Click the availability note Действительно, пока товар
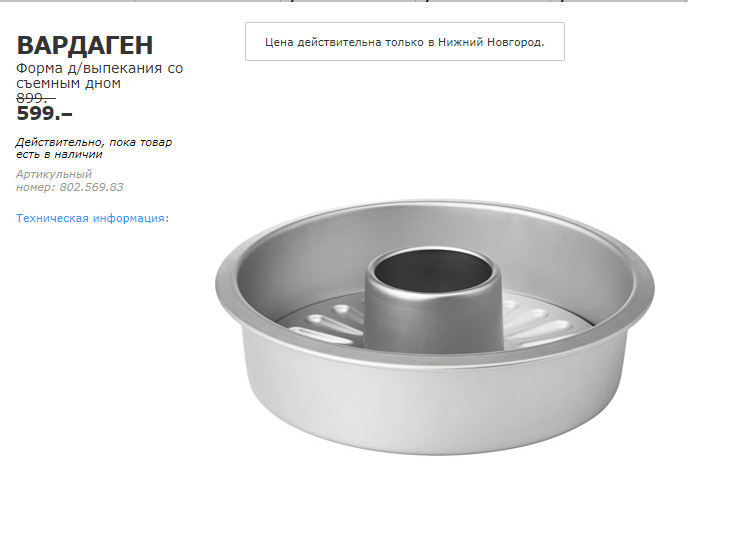 click(x=94, y=142)
